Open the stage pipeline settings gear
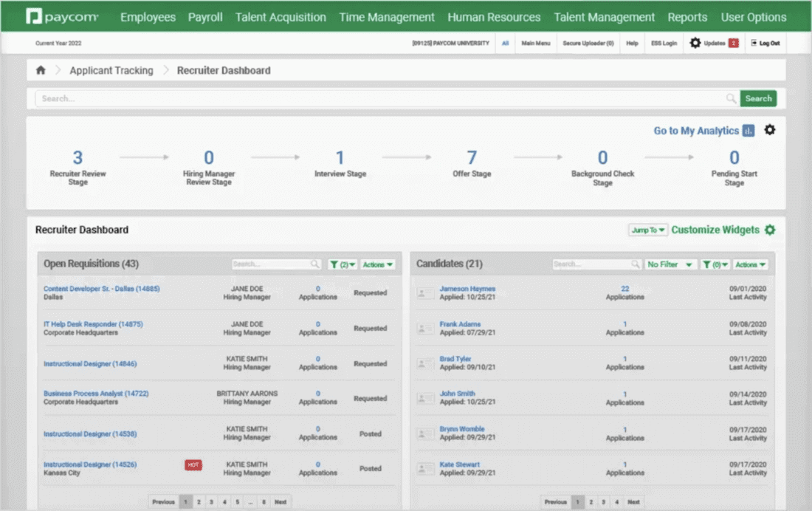 point(770,129)
